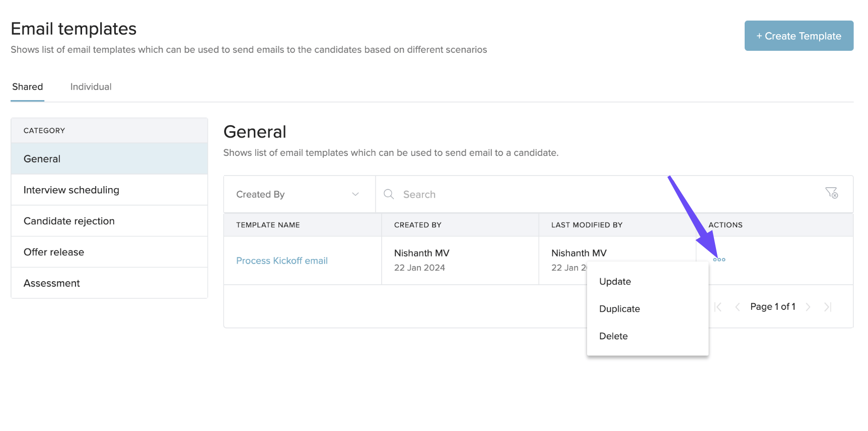Click the search magnifier icon
The height and width of the screenshot is (431, 868).
click(x=389, y=194)
